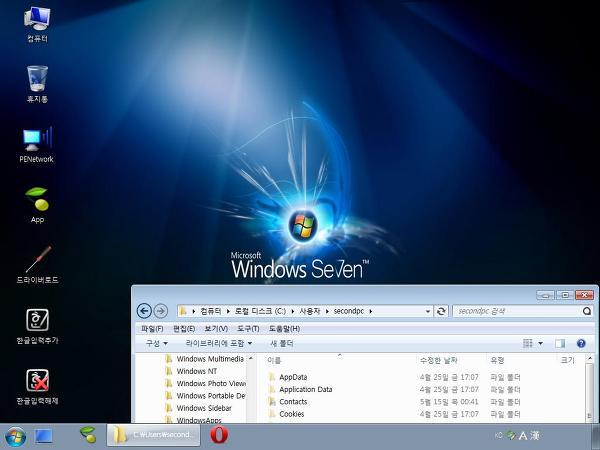Select the Application Data folder
The image size is (600, 450).
click(x=300, y=389)
